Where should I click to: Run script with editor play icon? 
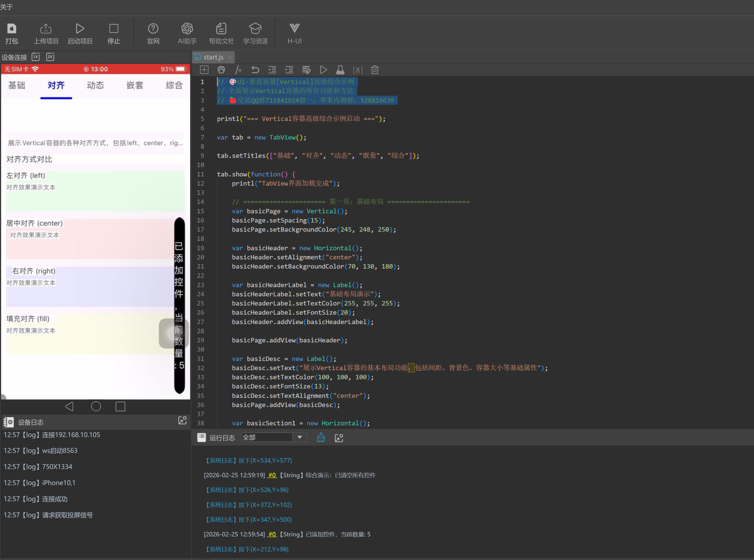(323, 70)
